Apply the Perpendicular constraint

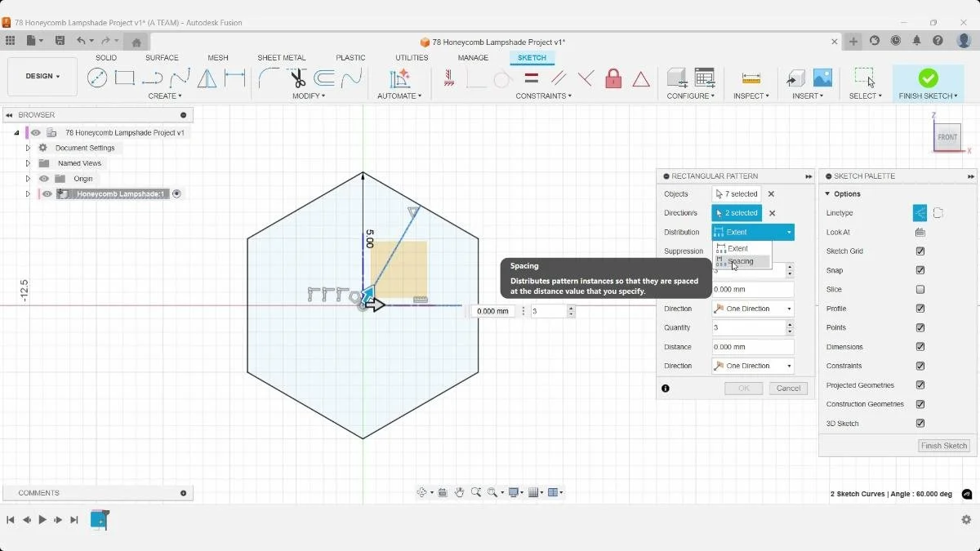tap(586, 78)
